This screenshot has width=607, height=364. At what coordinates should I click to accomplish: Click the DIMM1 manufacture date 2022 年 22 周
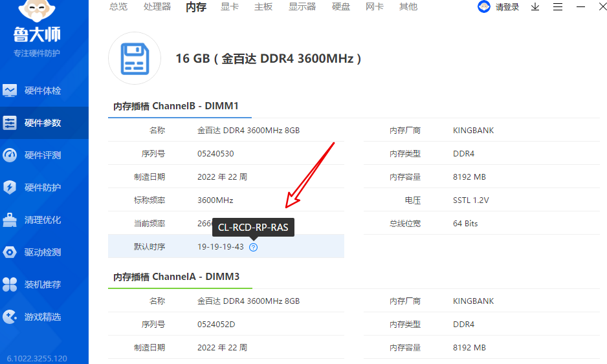pyautogui.click(x=222, y=177)
